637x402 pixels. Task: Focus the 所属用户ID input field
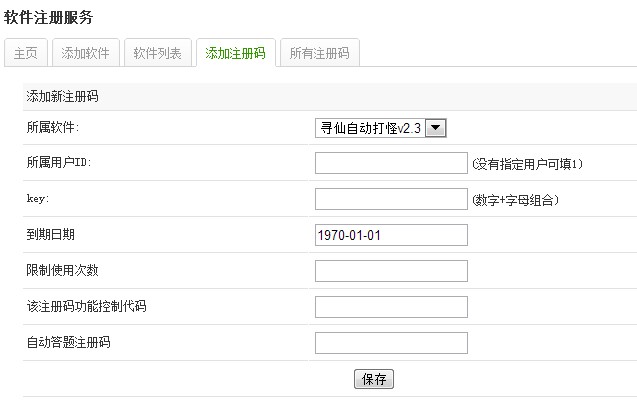click(x=391, y=163)
